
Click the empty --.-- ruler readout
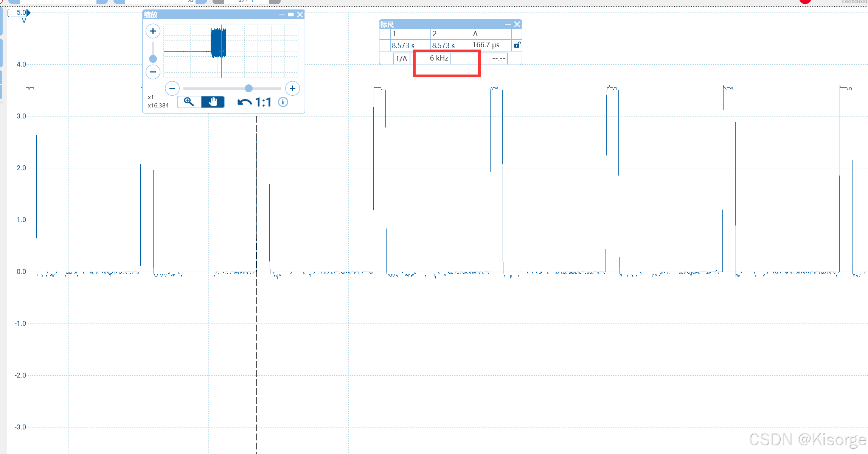[498, 59]
